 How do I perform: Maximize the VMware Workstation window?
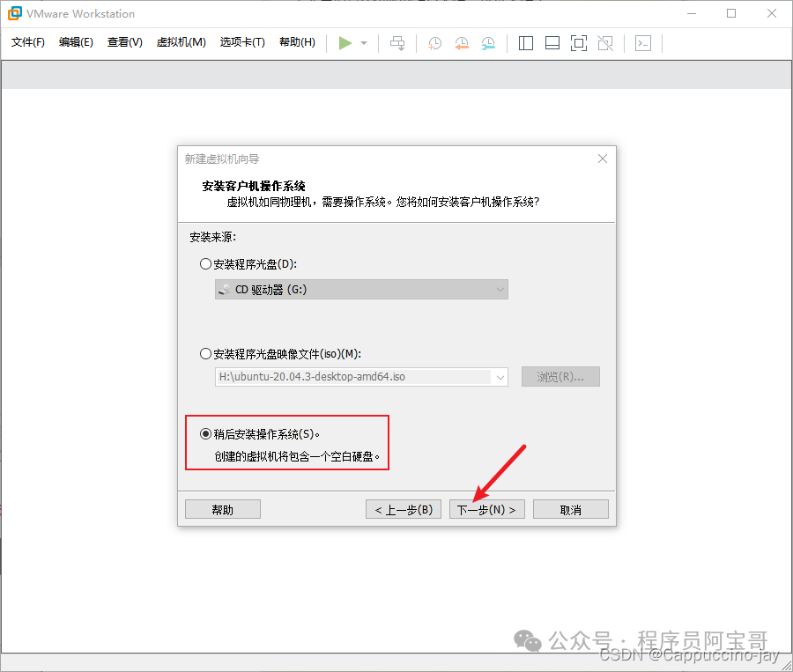point(731,14)
